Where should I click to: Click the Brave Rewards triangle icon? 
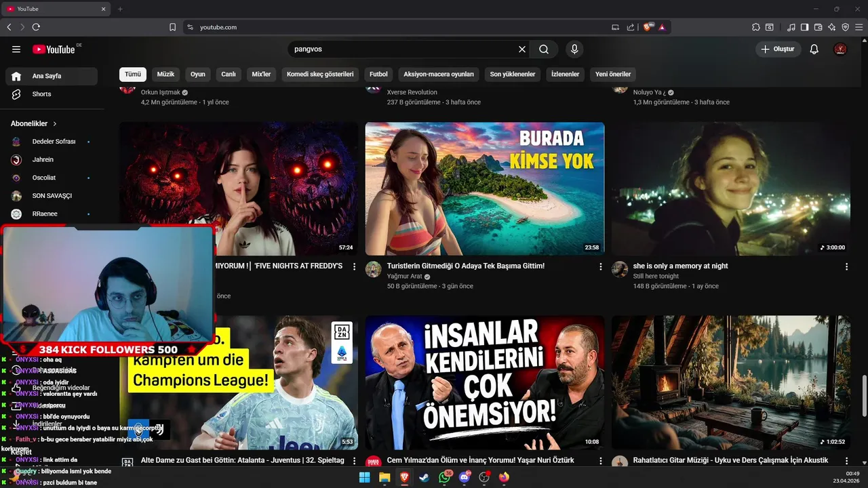(x=662, y=27)
